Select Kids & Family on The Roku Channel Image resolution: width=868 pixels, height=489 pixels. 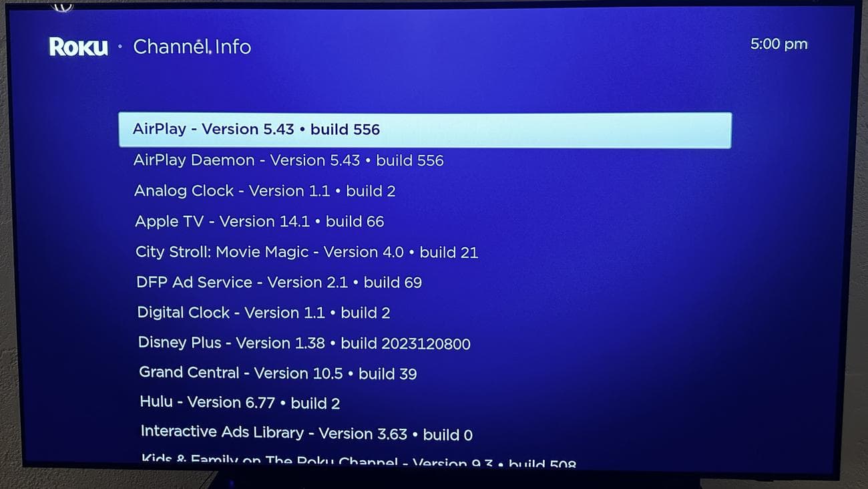(359, 461)
